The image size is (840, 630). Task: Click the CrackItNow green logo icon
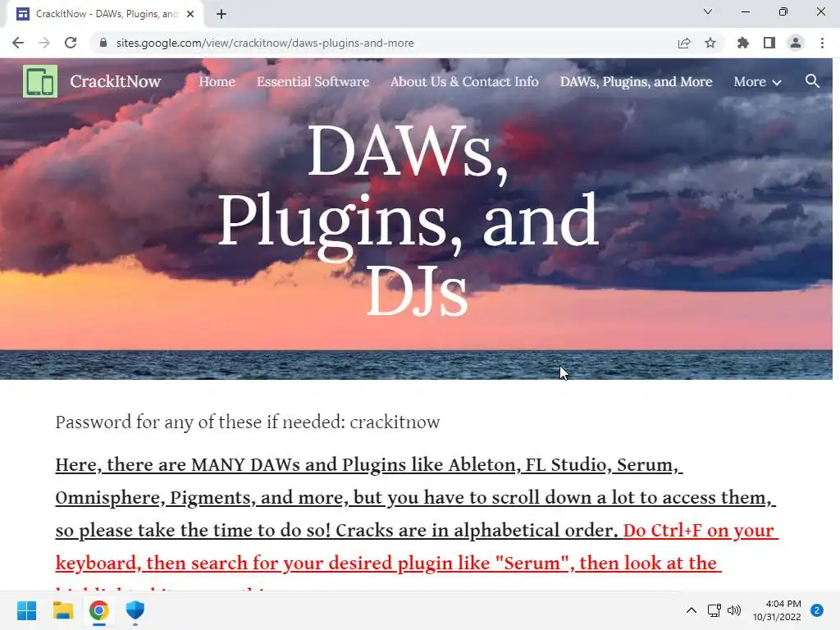[40, 81]
